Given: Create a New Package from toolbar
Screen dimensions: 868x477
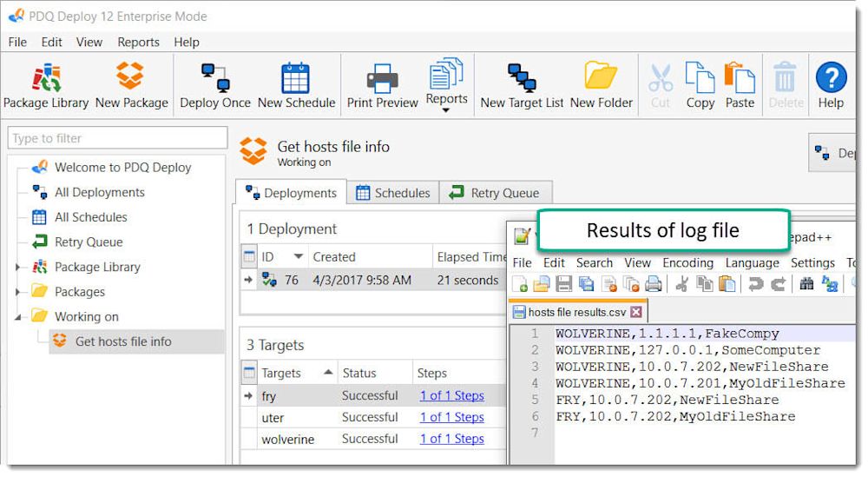Looking at the screenshot, I should point(131,86).
